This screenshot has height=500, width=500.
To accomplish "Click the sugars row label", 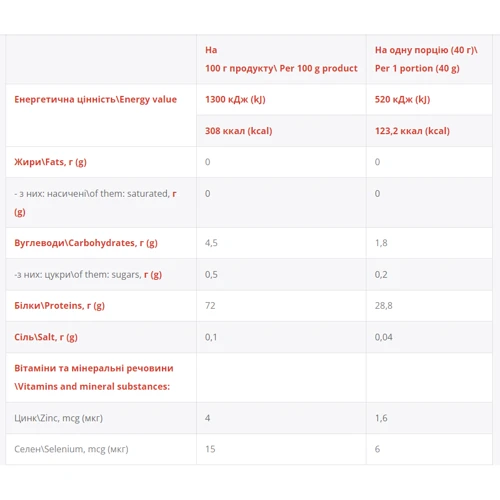I will click(x=88, y=275).
